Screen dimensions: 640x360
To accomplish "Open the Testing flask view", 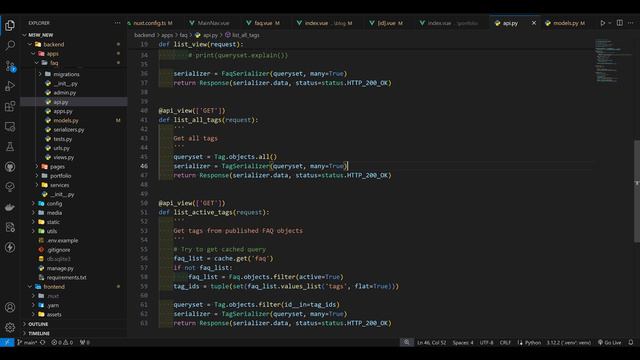I will (x=10, y=147).
